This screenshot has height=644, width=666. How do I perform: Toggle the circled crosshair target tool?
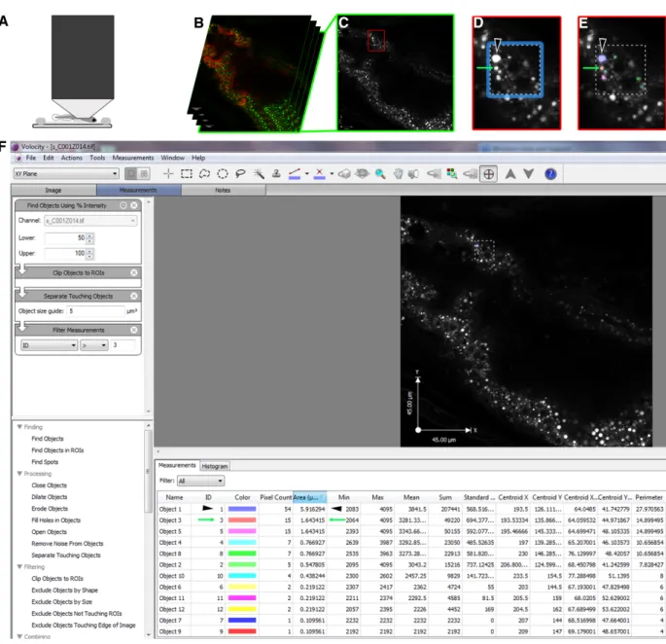point(488,174)
